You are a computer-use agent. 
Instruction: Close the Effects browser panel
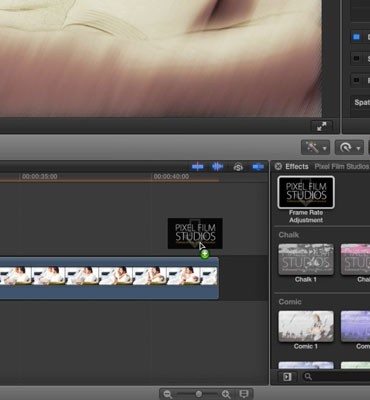[278, 166]
